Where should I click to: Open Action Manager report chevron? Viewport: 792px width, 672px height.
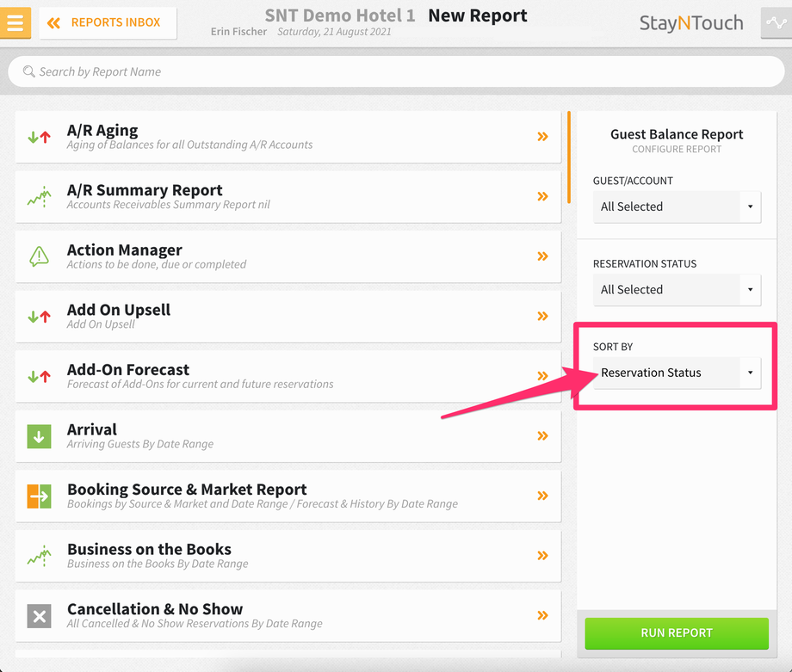tap(542, 256)
